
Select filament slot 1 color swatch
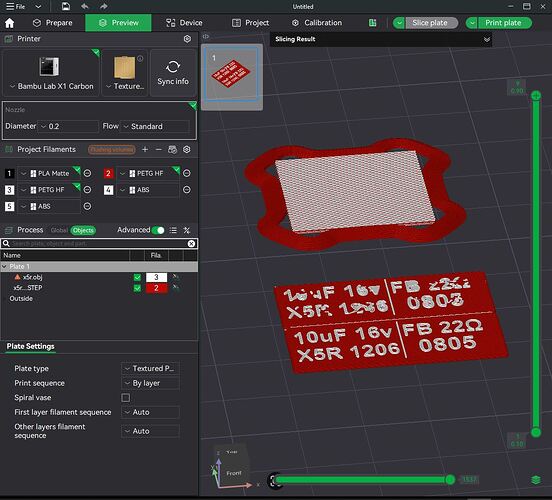(10, 173)
